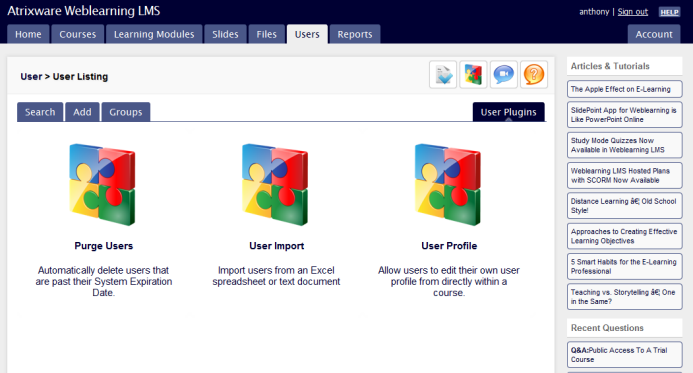This screenshot has width=693, height=373.
Task: Click the puzzle plugins icon in the toolbar
Action: click(473, 75)
